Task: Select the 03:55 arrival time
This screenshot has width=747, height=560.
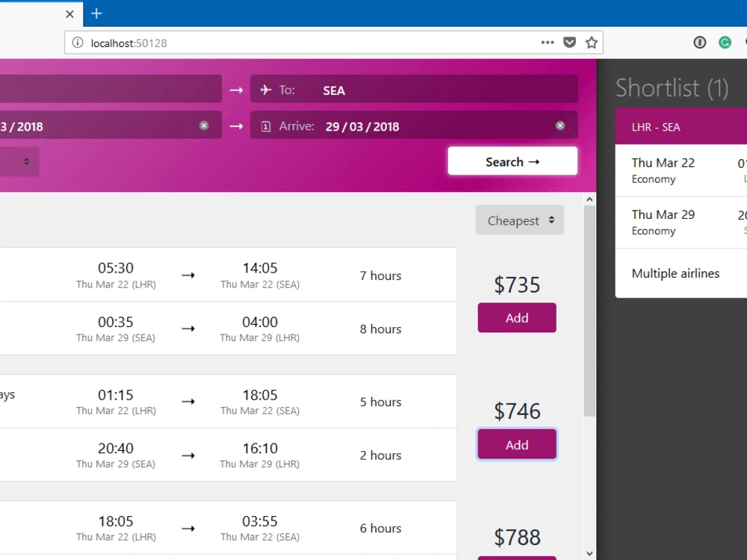Action: point(260,521)
